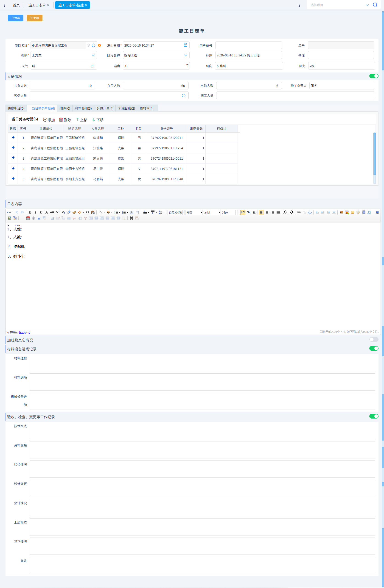This screenshot has width=384, height=588.
Task: Click 删除 in the attendance table toolbar
Action: 65,120
